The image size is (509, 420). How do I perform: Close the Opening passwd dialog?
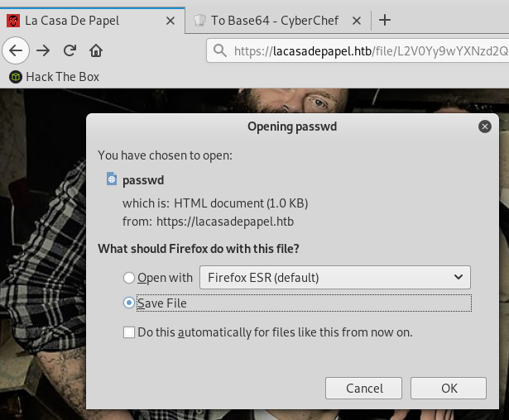coord(485,126)
